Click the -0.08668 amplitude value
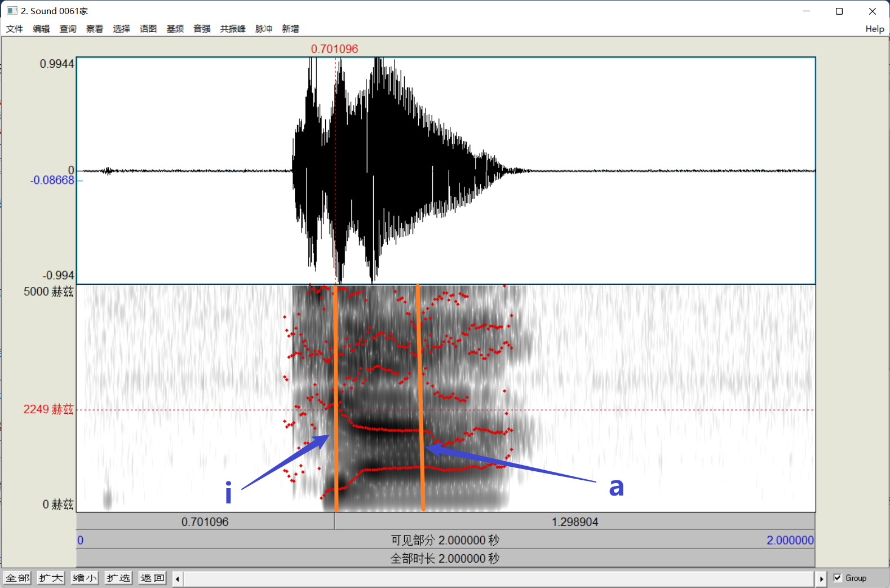Screen dimensions: 890x588 [52, 180]
